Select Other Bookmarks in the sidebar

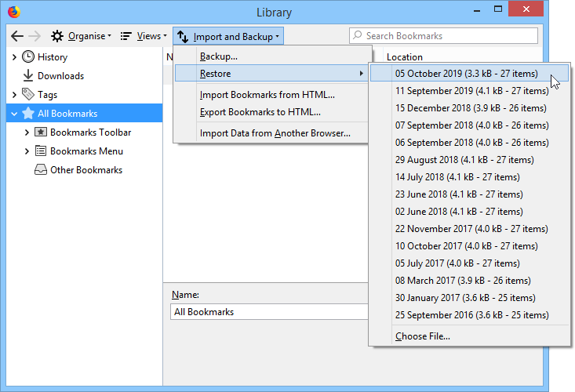coord(86,169)
